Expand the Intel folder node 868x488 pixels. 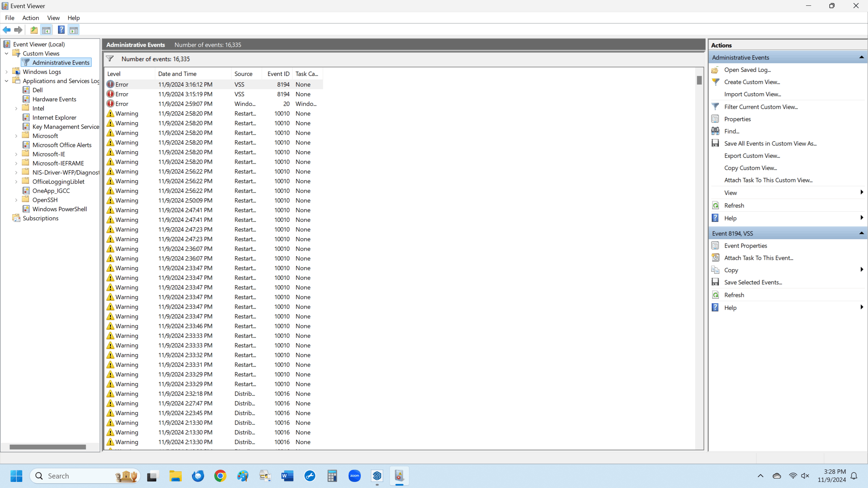click(16, 108)
